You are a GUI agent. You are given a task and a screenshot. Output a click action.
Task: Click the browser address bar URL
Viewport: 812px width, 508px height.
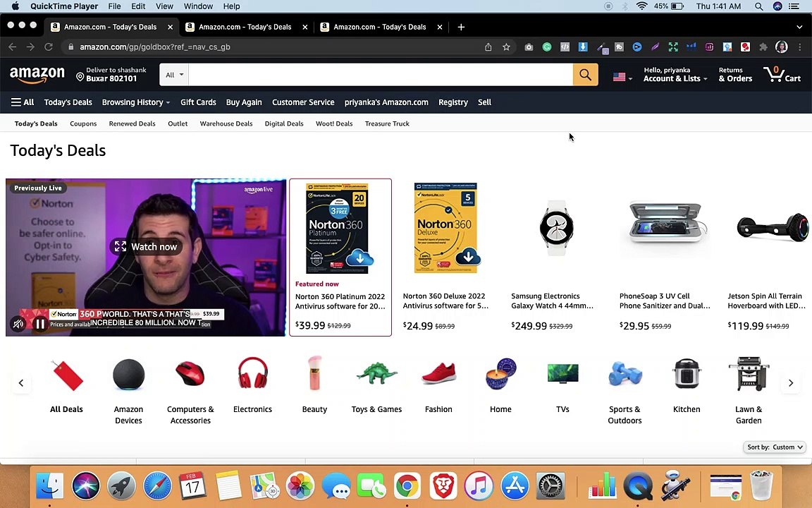click(155, 47)
